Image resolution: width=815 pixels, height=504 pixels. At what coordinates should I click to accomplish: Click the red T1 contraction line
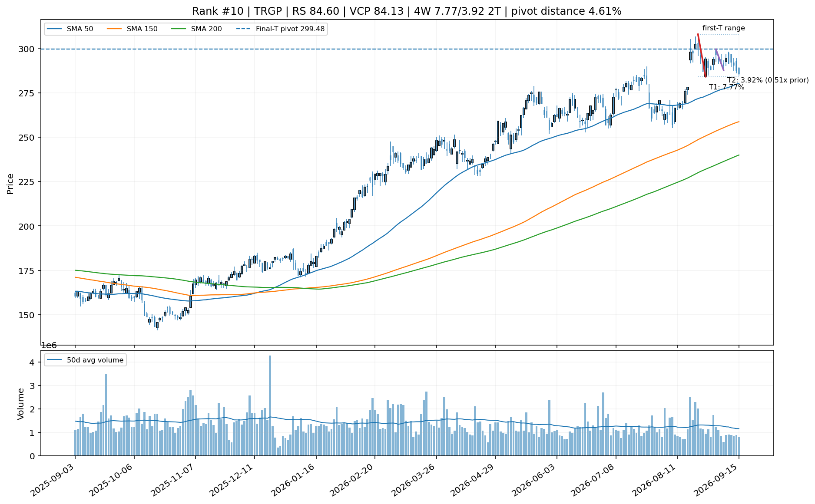tap(702, 55)
